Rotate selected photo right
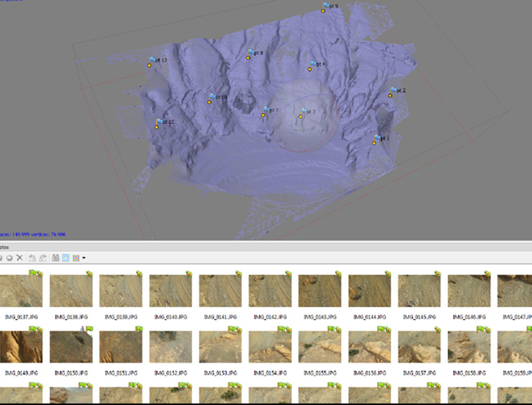 tap(43, 258)
